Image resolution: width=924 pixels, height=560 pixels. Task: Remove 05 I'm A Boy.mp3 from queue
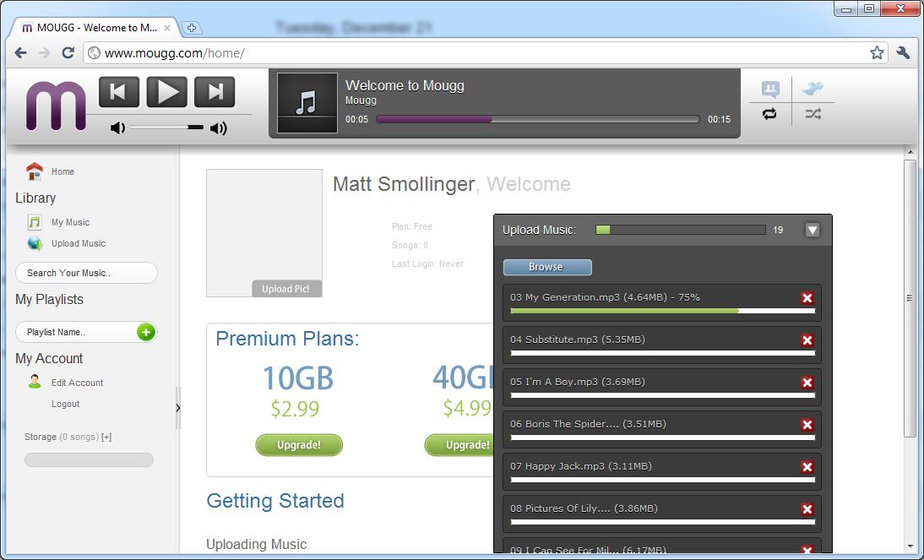pos(807,383)
